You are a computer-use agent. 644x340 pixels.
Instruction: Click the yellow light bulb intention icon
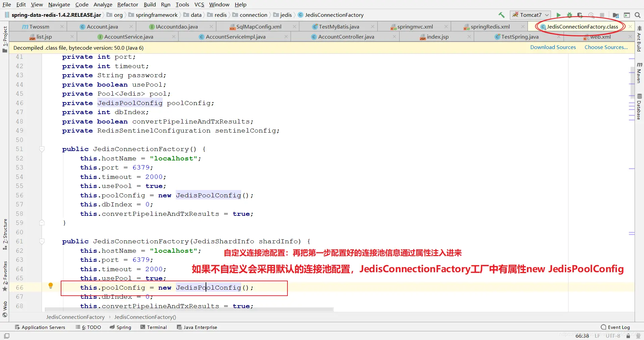click(x=51, y=286)
